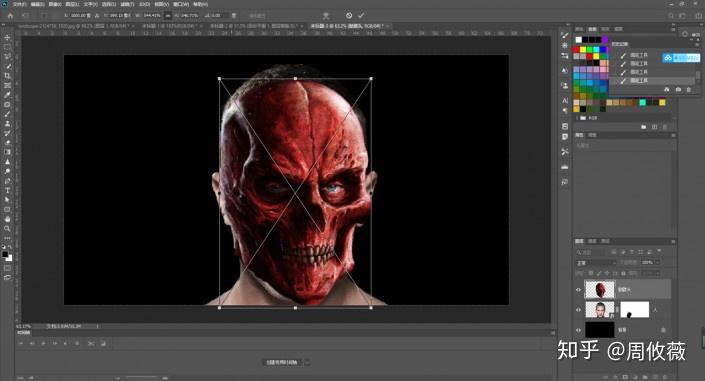Switch to the Channels tab
The width and height of the screenshot is (705, 381).
[593, 241]
